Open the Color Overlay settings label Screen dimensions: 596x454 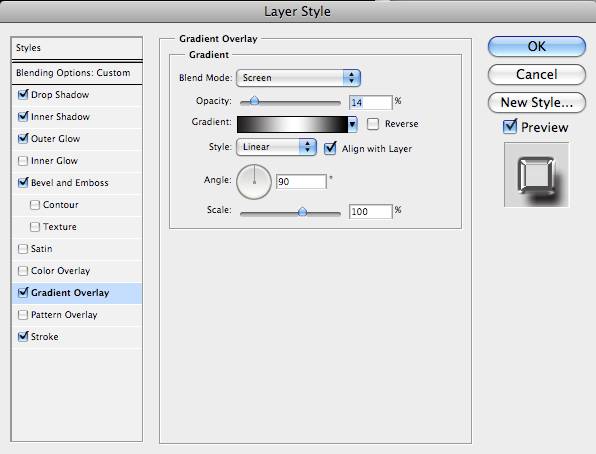(x=60, y=271)
